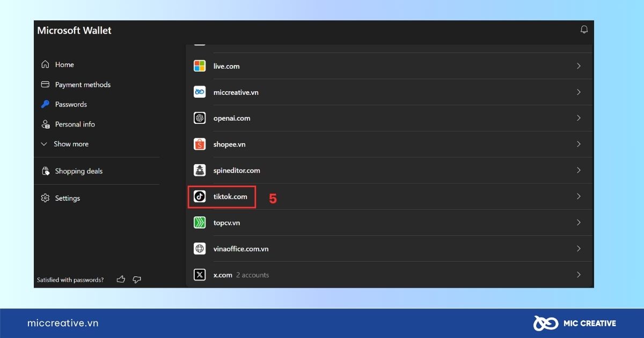Select the openai.com password entry
The width and height of the screenshot is (644, 338).
click(389, 118)
